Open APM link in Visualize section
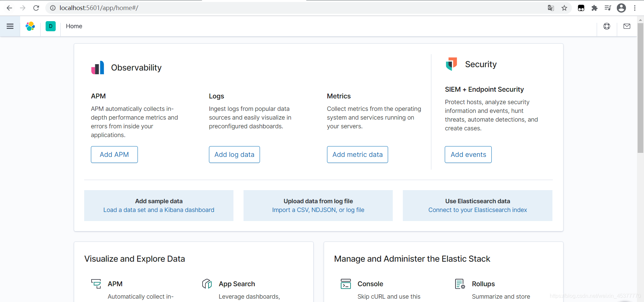 (115, 284)
